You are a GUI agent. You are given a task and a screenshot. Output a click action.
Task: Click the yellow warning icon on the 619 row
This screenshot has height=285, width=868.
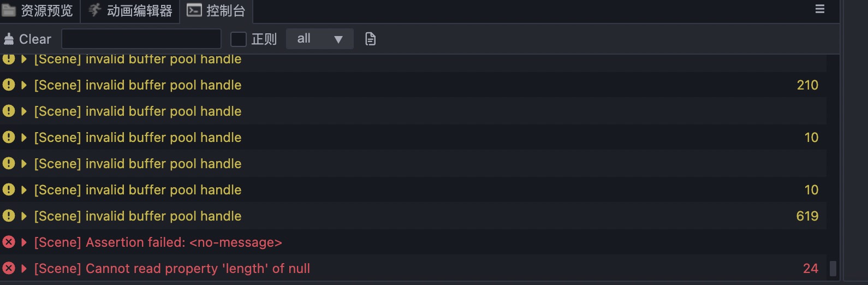pos(9,216)
